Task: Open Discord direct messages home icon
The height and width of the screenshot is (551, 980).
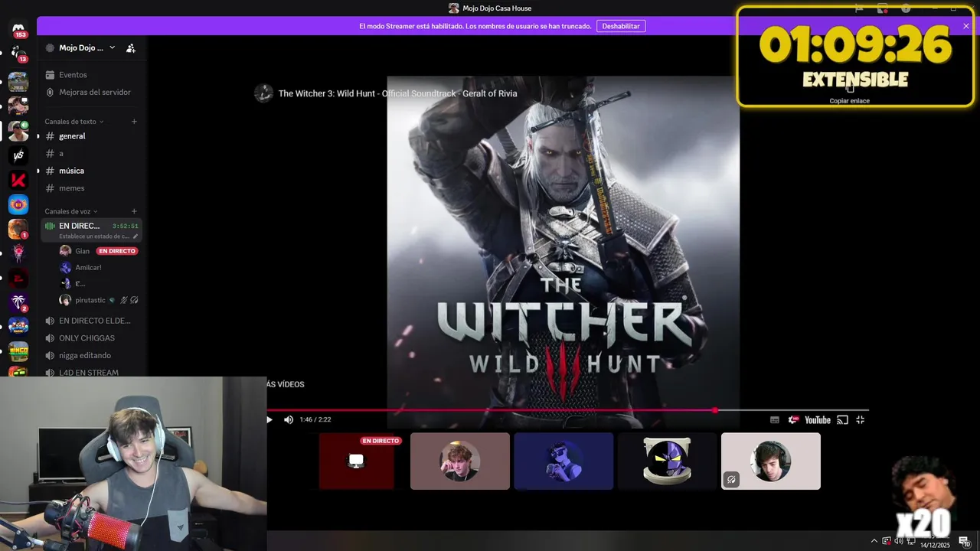Action: (x=18, y=30)
